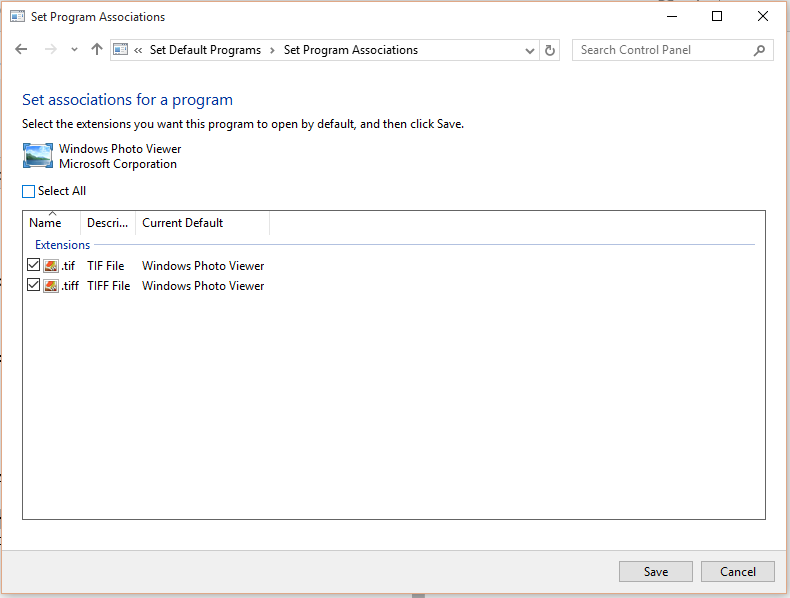Click the Cancel button
This screenshot has height=598, width=790.
738,571
